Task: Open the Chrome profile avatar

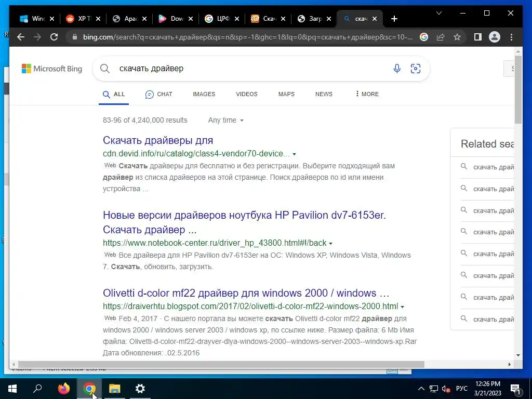Action: pyautogui.click(x=495, y=37)
